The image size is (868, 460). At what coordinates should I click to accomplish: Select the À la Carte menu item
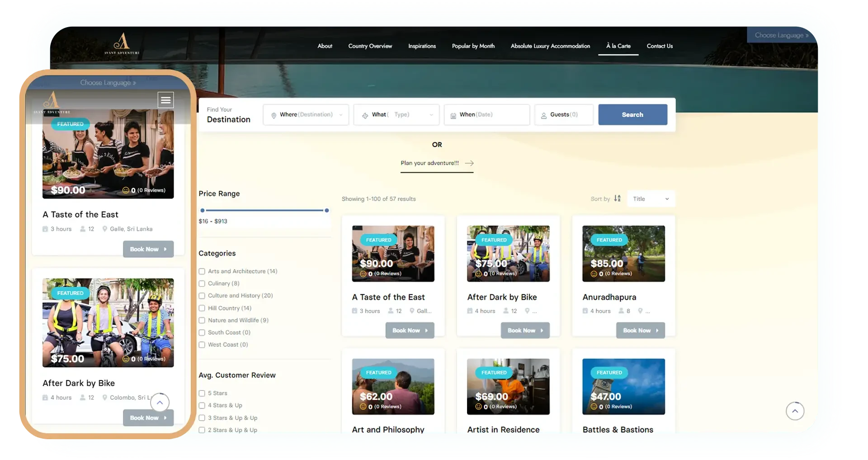(618, 46)
